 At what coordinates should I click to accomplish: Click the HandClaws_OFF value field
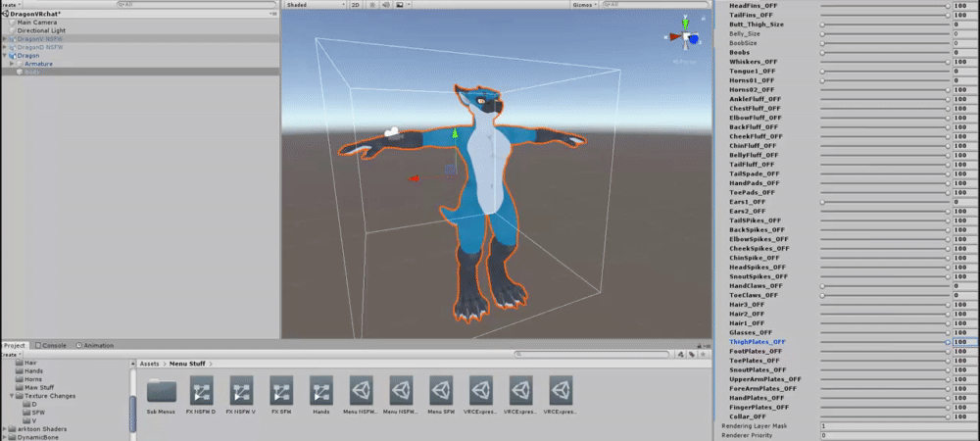point(965,286)
